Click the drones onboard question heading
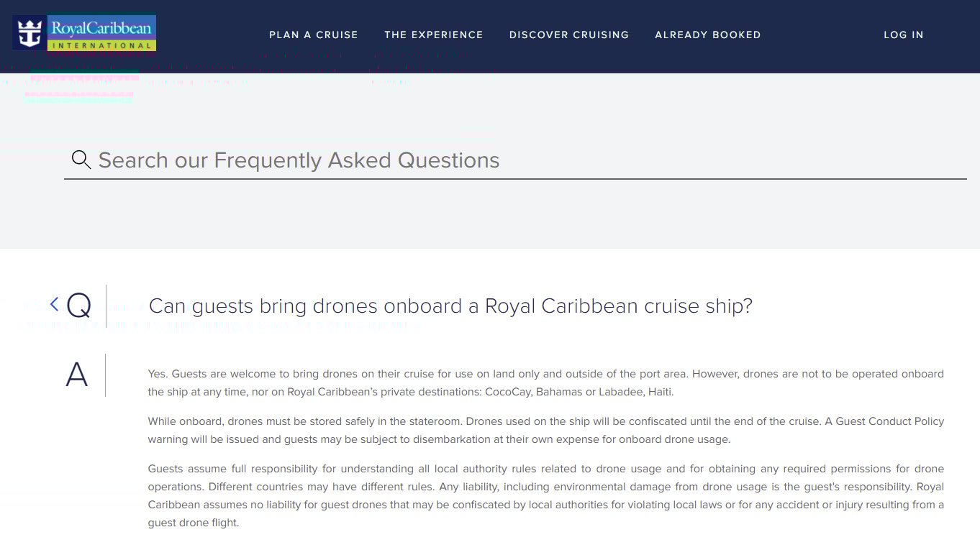Screen dimensions: 980x550 (x=450, y=306)
